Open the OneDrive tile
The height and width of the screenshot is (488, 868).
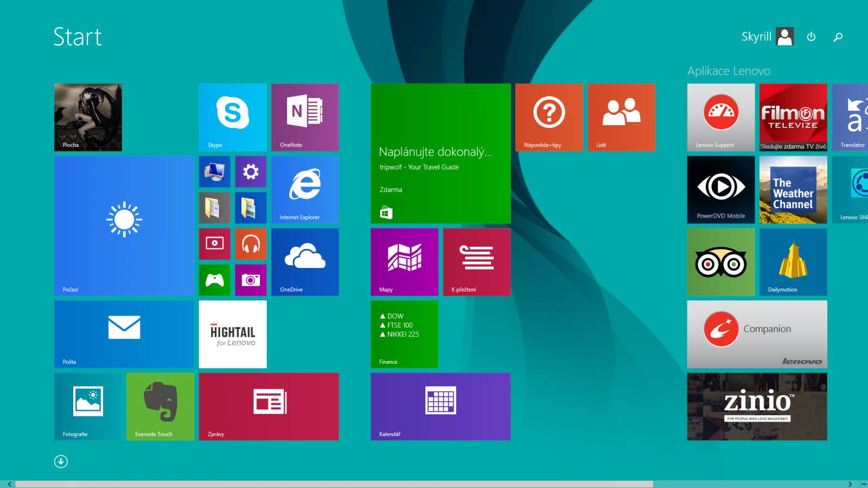(305, 262)
